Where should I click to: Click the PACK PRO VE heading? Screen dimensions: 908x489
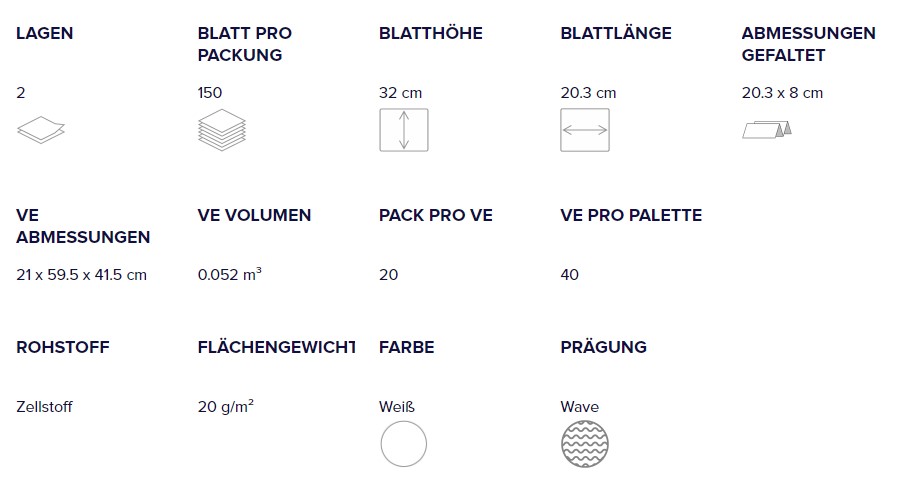[435, 215]
